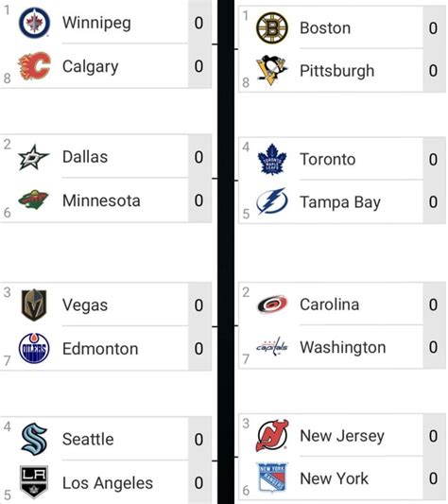448x504 pixels.
Task: Select the New Jersey team name
Action: click(341, 436)
